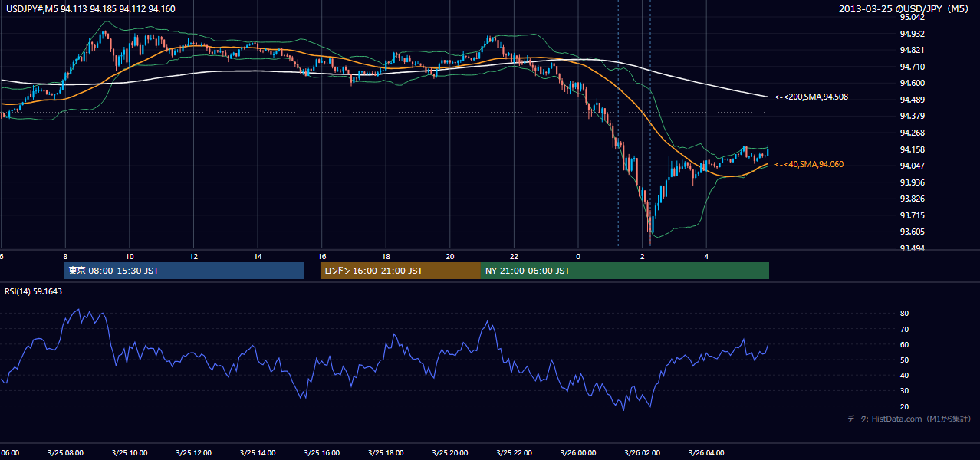This screenshot has width=980, height=460.
Task: Click the 2013-03-25 USD/JPY (M5) title
Action: 905,8
